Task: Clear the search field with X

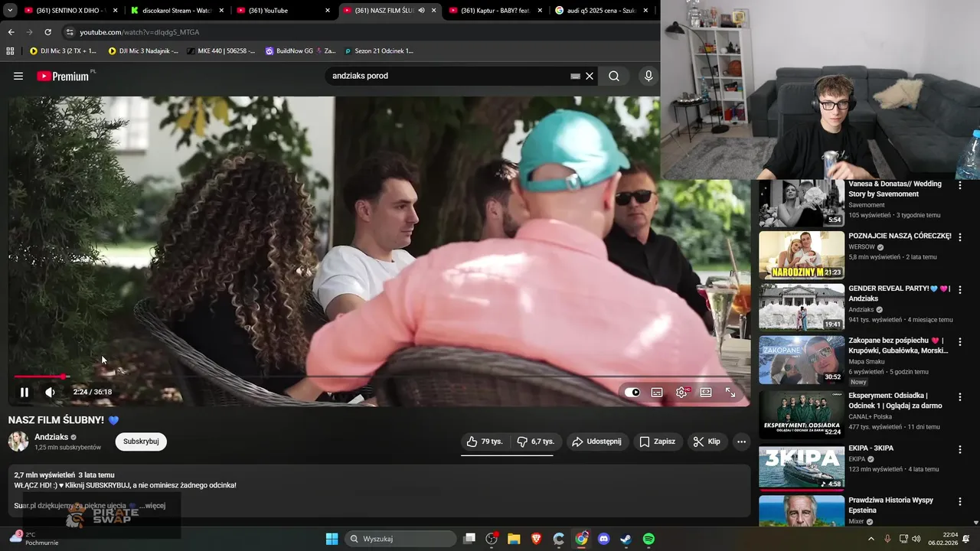Action: pyautogui.click(x=590, y=76)
